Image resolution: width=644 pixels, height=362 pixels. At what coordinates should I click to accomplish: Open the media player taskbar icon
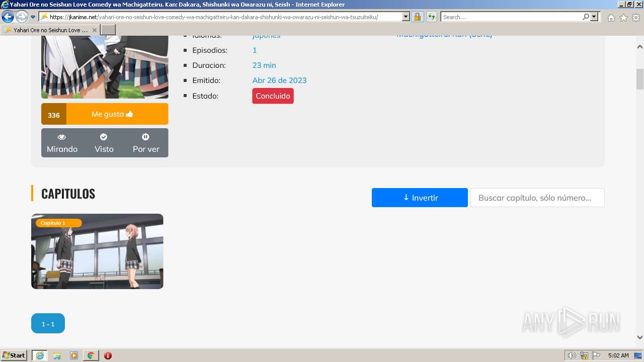(x=74, y=355)
